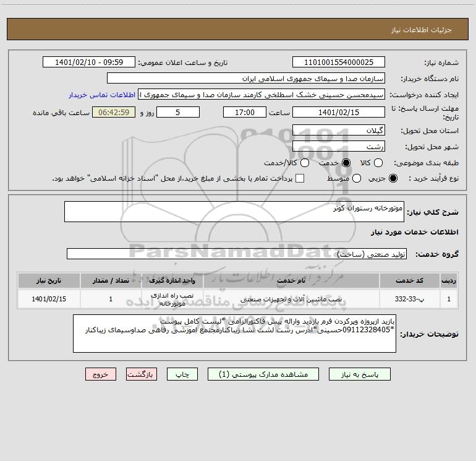Select the خدمت radio button

click(x=346, y=163)
